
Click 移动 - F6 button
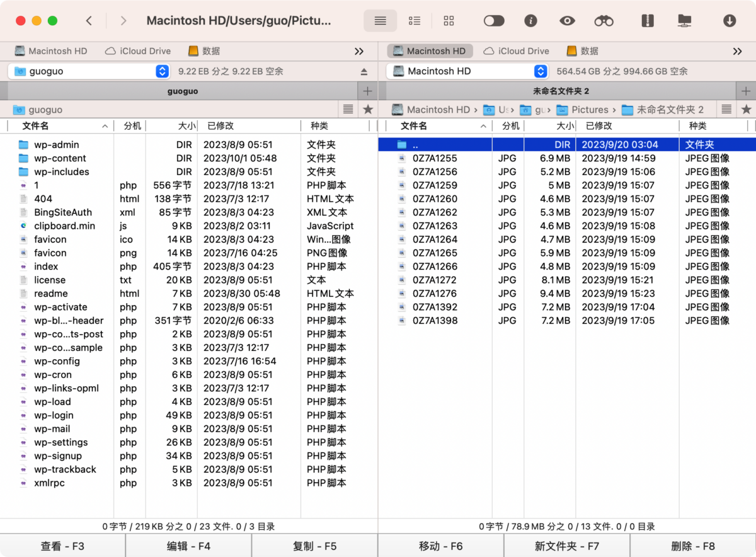click(x=440, y=546)
